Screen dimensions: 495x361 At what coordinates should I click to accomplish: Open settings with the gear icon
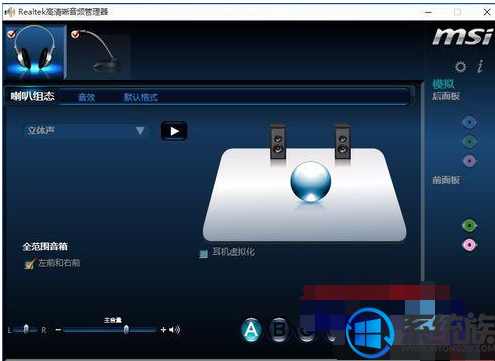(460, 67)
